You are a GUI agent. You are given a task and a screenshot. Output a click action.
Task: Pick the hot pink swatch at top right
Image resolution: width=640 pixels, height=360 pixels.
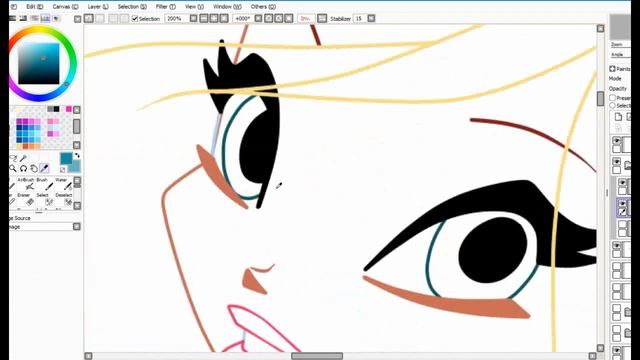(69, 109)
